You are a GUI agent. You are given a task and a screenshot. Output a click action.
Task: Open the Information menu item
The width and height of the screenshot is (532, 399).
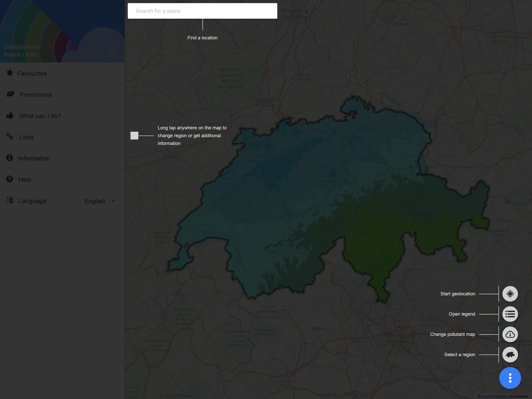[34, 158]
